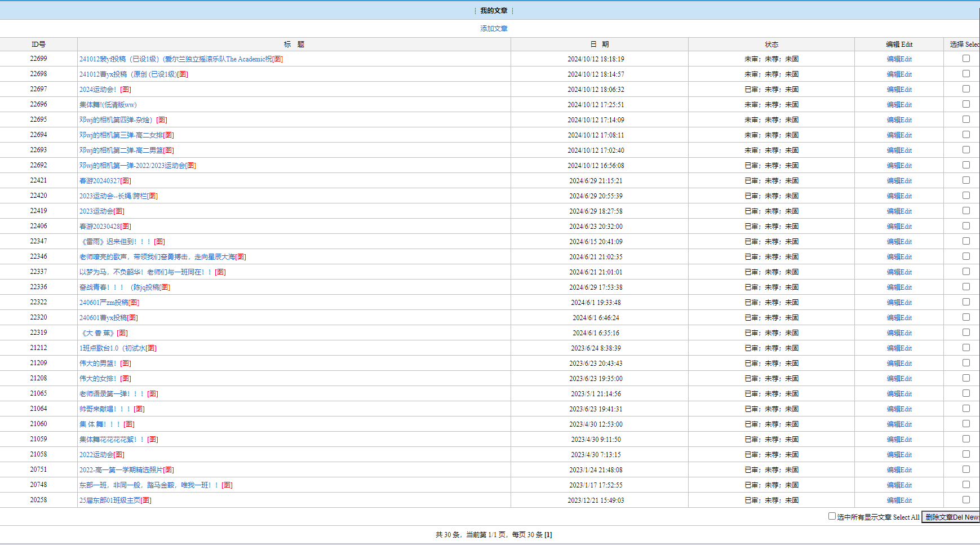
Task: Click the 标题 column header
Action: tap(294, 45)
